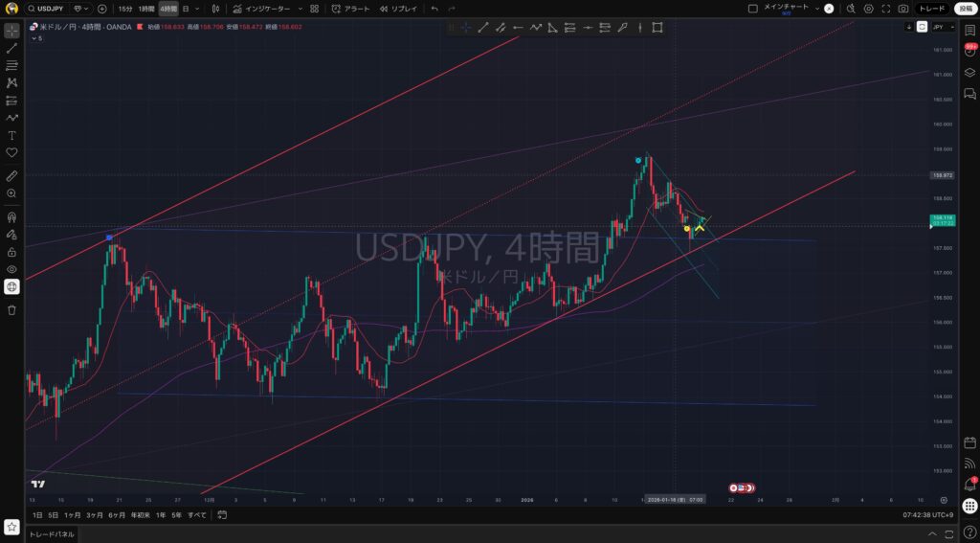Viewport: 980px width, 543px height.
Task: Expand the JPY currency dropdown on price scale
Action: 943,27
